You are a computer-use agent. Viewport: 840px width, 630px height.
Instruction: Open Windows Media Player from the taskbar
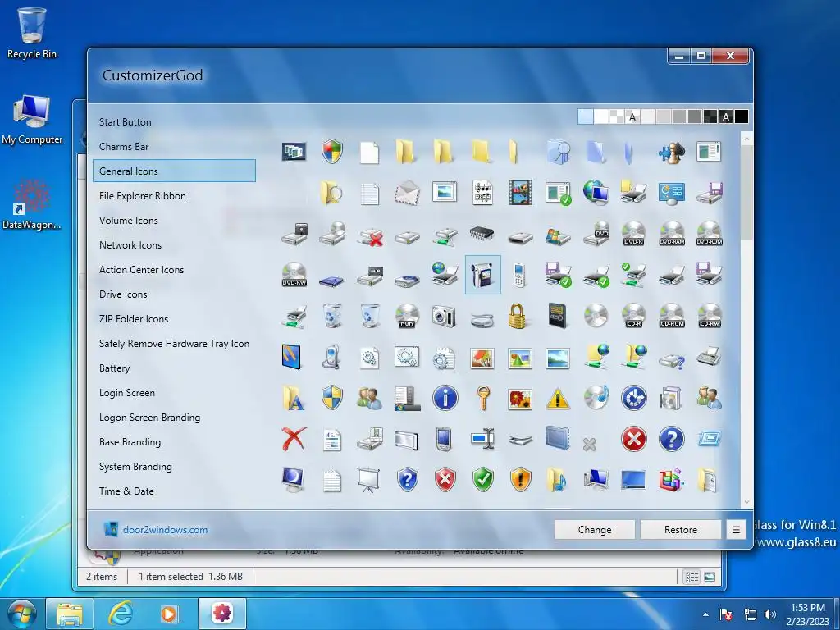point(169,614)
